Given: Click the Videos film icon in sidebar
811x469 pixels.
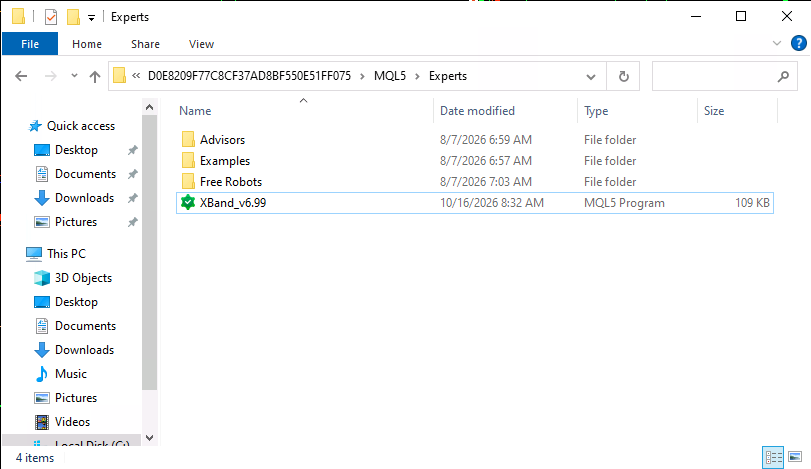Looking at the screenshot, I should coord(42,422).
